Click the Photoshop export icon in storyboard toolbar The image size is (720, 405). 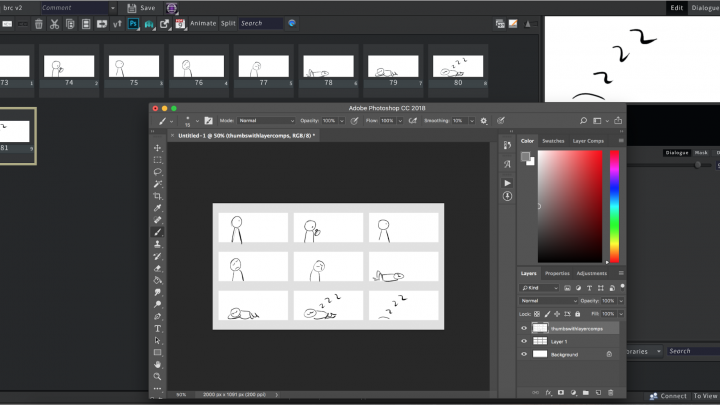pyautogui.click(x=132, y=23)
